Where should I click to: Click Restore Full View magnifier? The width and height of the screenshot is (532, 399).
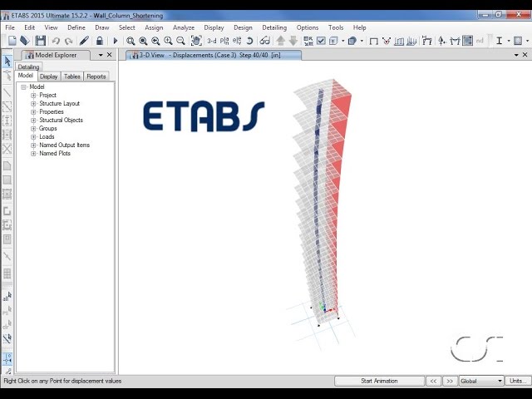pyautogui.click(x=143, y=41)
